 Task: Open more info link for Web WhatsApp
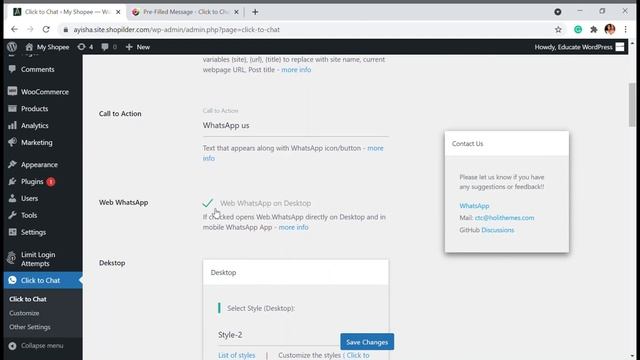click(293, 227)
